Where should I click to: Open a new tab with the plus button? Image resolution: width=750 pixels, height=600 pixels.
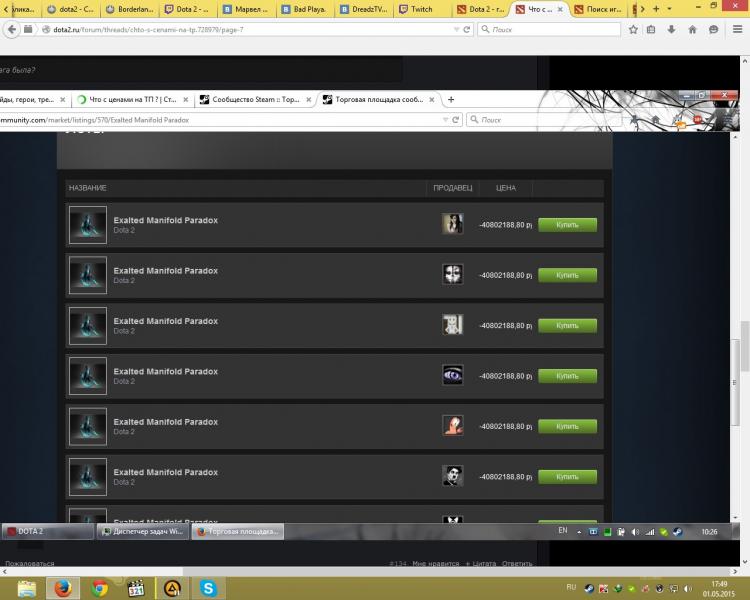tap(656, 9)
